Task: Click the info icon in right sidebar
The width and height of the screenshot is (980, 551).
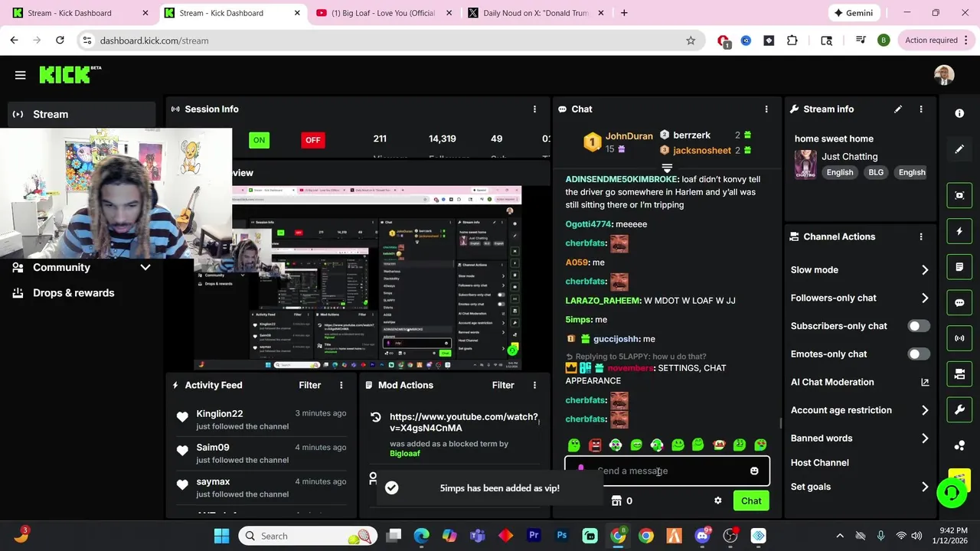Action: pos(959,113)
